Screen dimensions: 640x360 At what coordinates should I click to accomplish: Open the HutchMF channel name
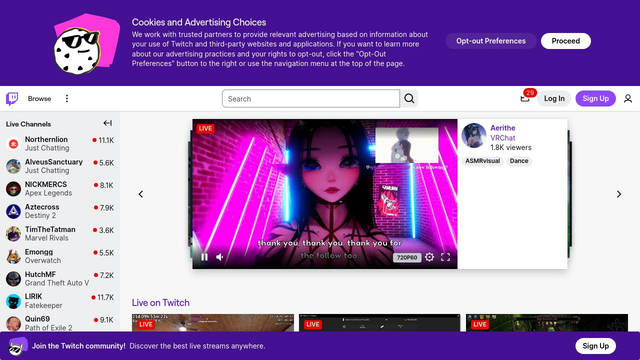40,274
